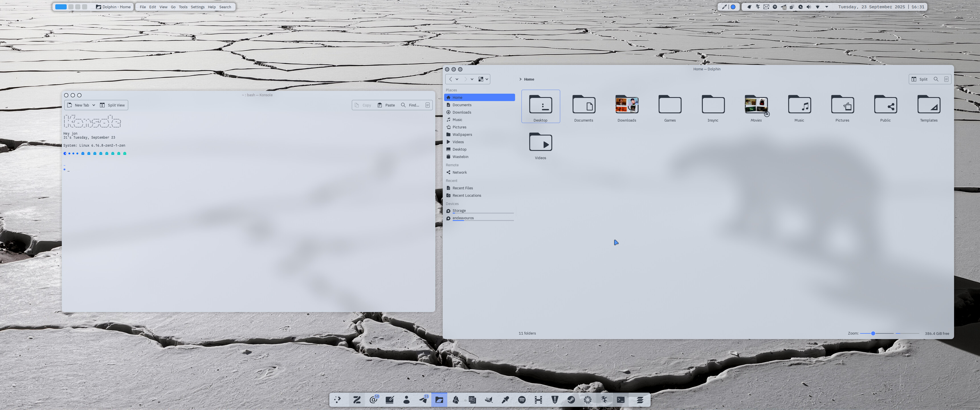The image size is (980, 410).
Task: Open the back history dropdown arrow
Action: pyautogui.click(x=457, y=79)
